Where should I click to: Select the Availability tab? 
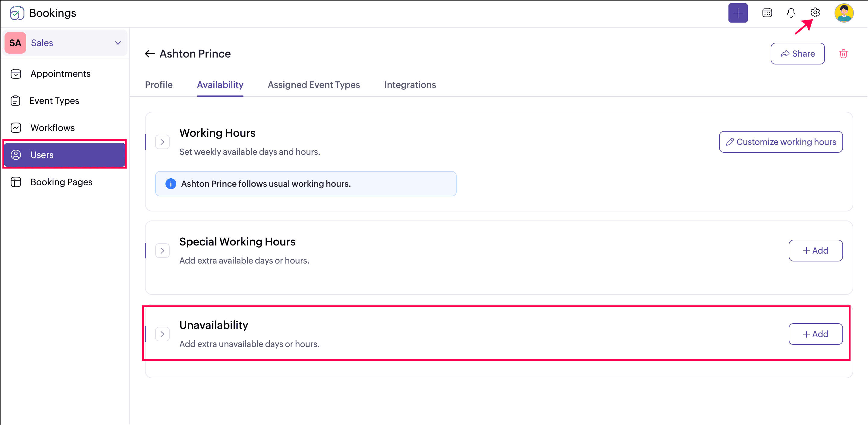click(x=220, y=85)
